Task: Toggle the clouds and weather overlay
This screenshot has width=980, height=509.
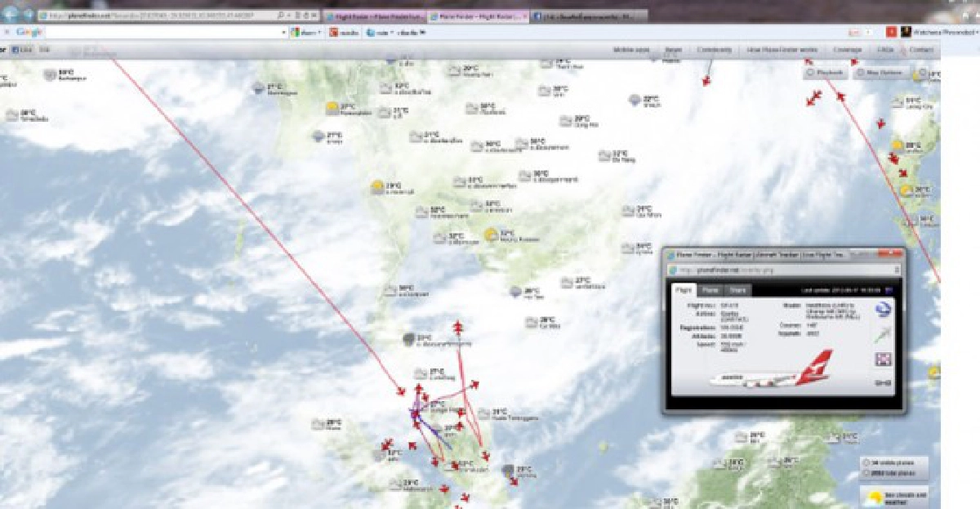Action: (x=893, y=497)
